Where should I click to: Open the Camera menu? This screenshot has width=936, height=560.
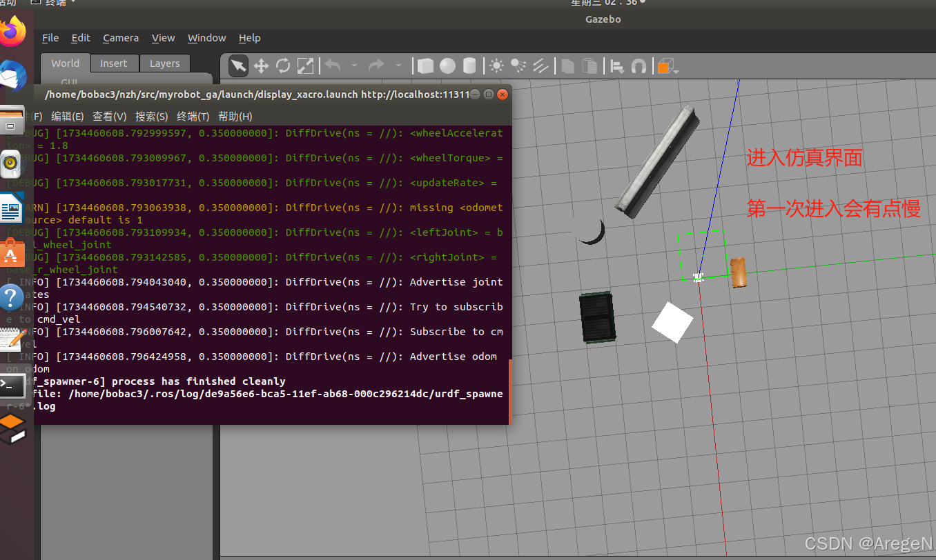point(121,38)
